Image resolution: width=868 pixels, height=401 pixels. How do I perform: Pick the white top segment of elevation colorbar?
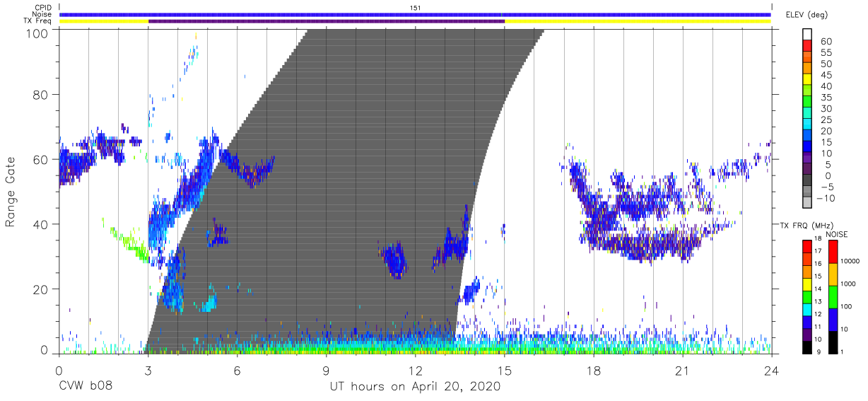(x=807, y=35)
